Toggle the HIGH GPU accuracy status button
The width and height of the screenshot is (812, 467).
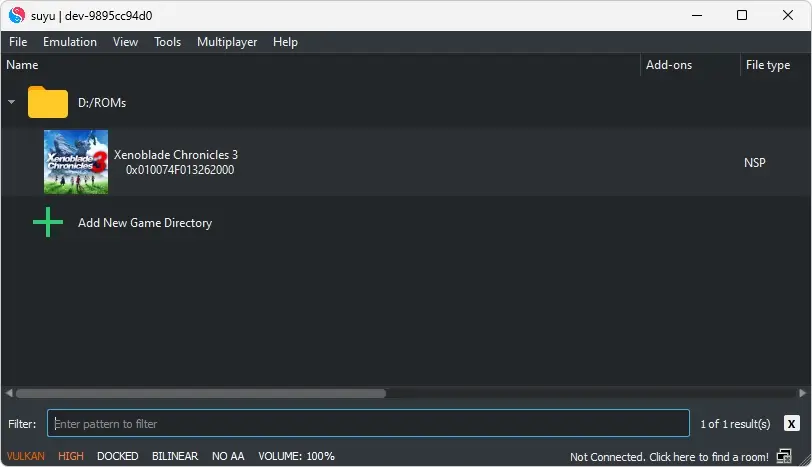tap(70, 456)
